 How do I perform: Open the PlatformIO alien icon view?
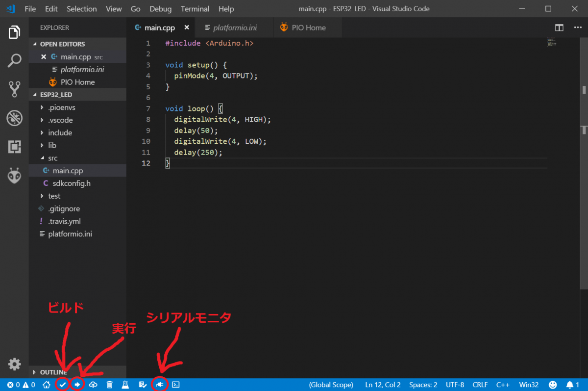[14, 175]
